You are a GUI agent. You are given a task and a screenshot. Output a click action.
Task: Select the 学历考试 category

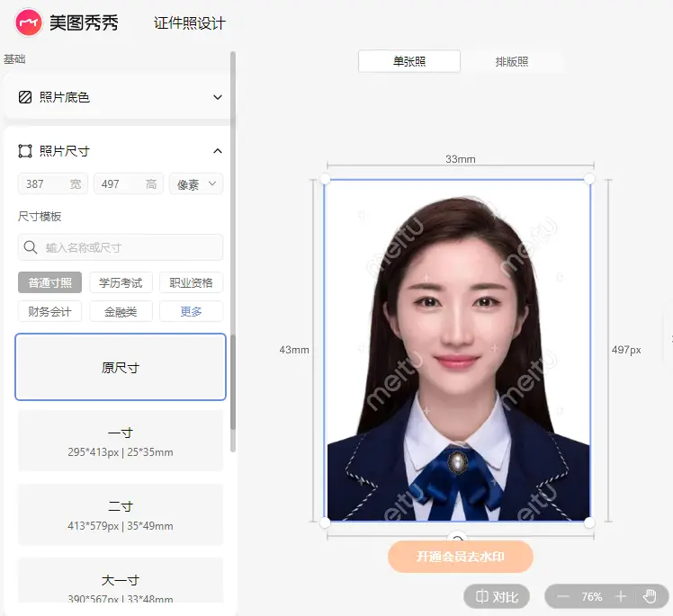[121, 282]
